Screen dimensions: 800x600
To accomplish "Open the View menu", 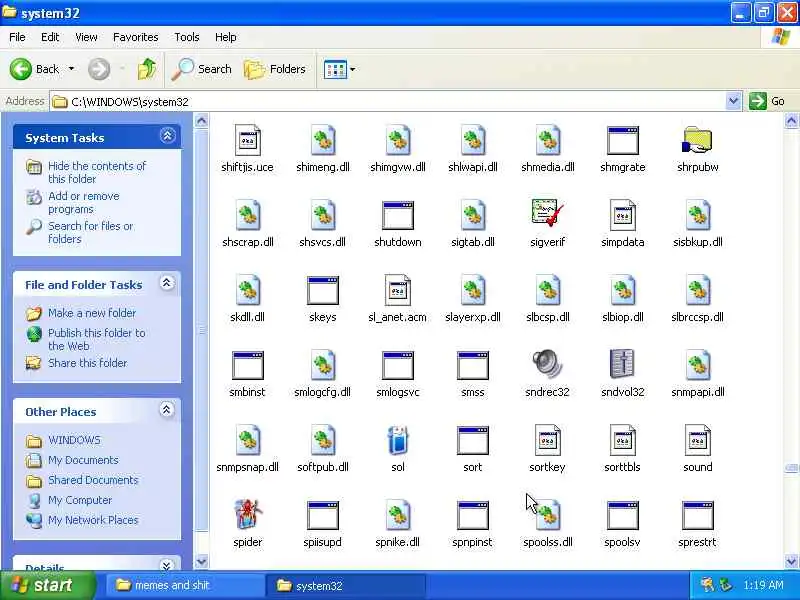I will (x=86, y=37).
